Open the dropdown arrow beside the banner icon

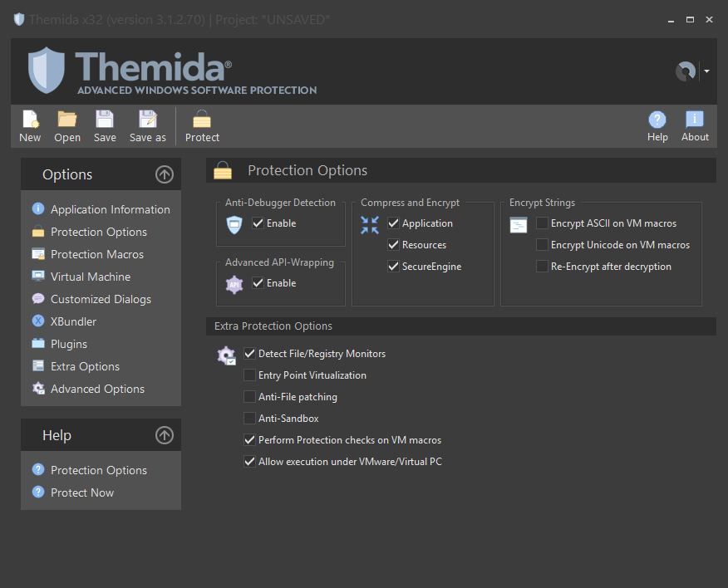(x=706, y=71)
